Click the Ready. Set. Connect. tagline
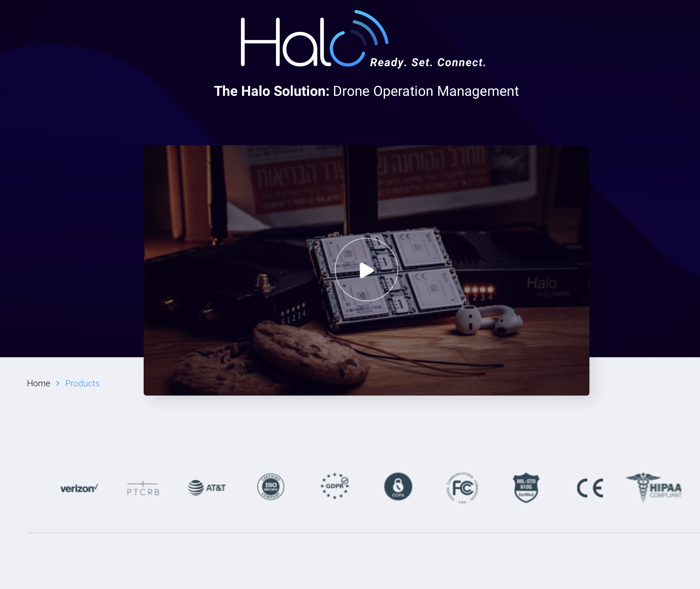Screen dimensions: 700x589 [428, 62]
